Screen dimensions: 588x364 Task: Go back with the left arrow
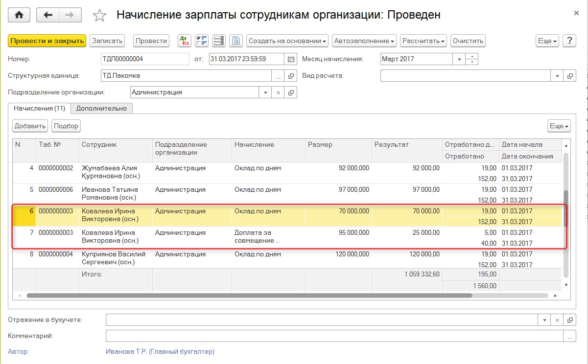pyautogui.click(x=48, y=15)
